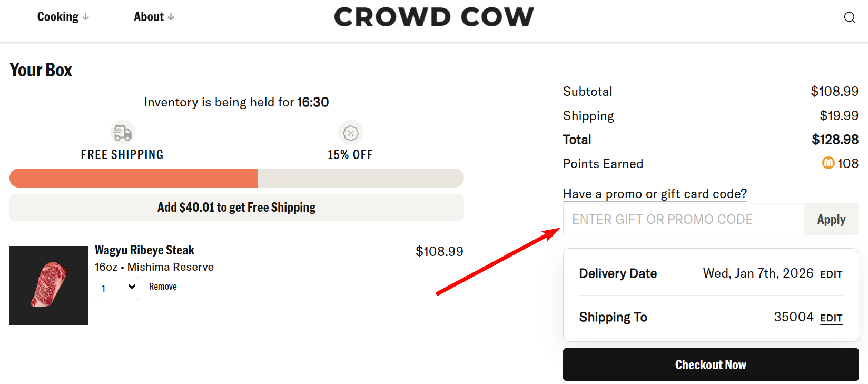The height and width of the screenshot is (384, 868).
Task: Click the Points Earned value 108
Action: (850, 163)
